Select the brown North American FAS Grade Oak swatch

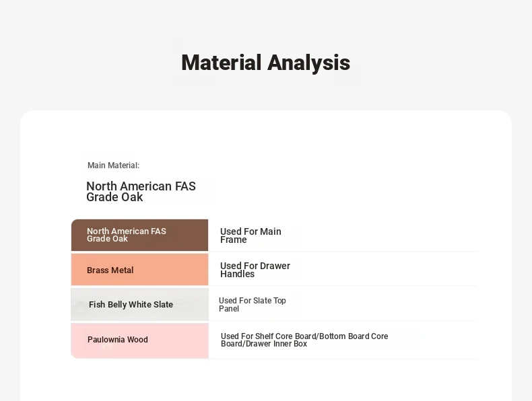tap(139, 235)
